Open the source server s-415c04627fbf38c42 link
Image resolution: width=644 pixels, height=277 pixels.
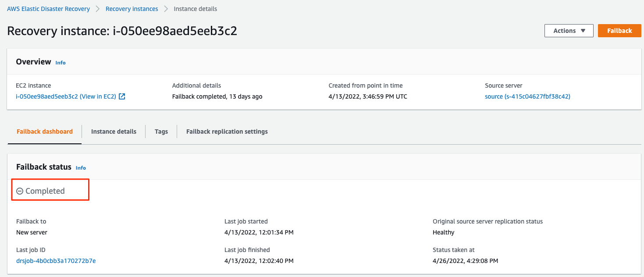[x=527, y=96]
